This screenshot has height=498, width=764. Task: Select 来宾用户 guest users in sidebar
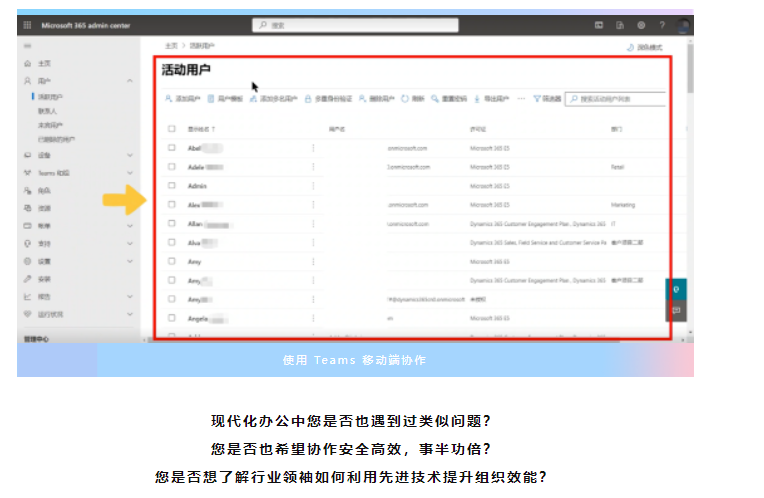[x=50, y=125]
